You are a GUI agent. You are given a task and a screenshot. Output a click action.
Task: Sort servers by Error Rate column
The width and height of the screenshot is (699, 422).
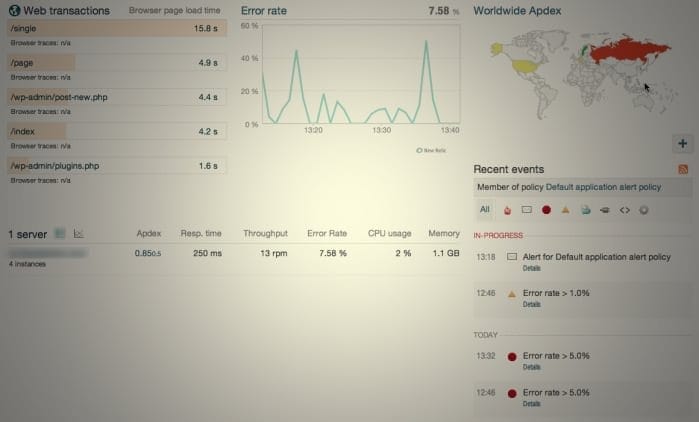327,234
